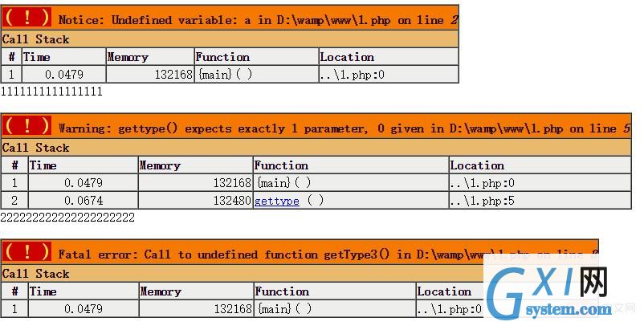This screenshot has width=644, height=334.
Task: Click the 22222222222222222222 output text
Action: (67, 218)
